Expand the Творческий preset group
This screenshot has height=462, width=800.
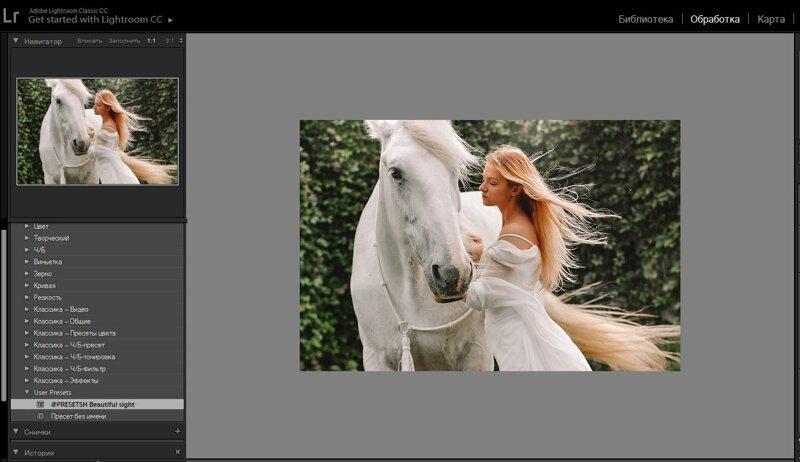(x=27, y=238)
